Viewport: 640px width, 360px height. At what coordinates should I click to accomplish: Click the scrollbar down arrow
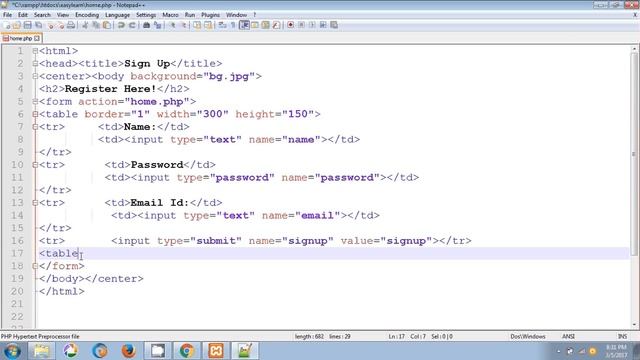[x=634, y=324]
